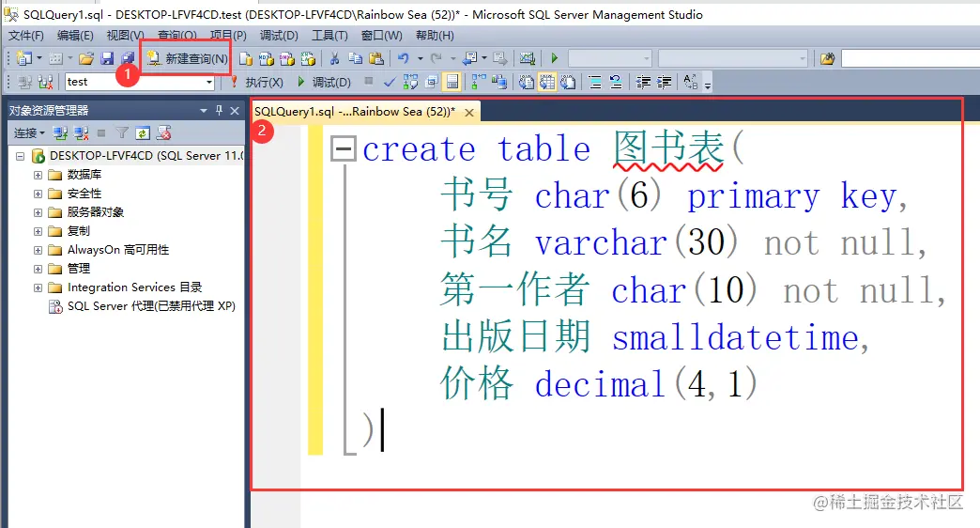Image resolution: width=980 pixels, height=528 pixels.
Task: Open the Navigate Backward dropdown arrow
Action: [x=484, y=59]
